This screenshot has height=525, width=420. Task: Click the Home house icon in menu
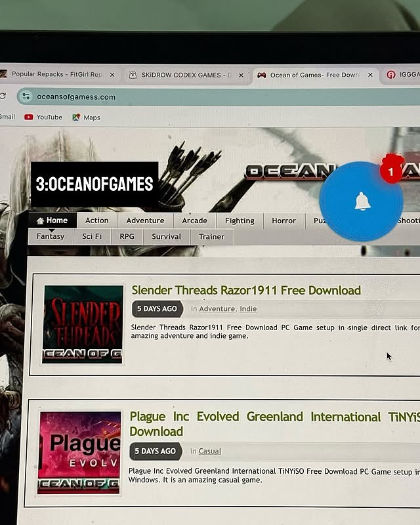tap(41, 220)
